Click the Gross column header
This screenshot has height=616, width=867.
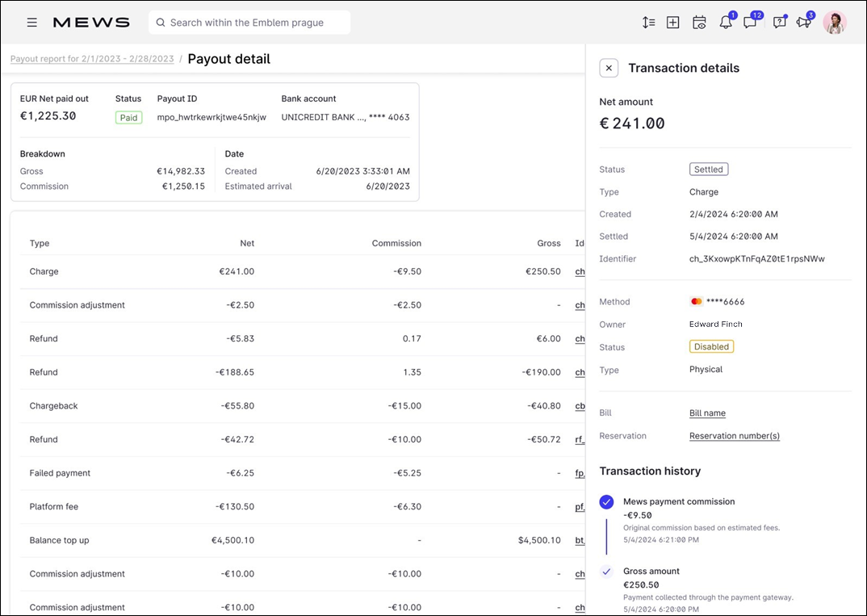pyautogui.click(x=548, y=243)
